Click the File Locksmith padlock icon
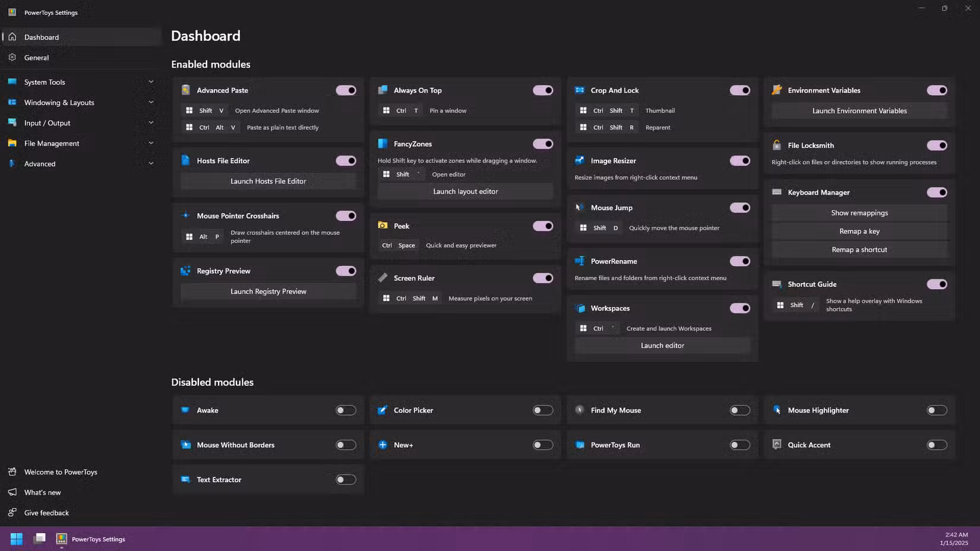Viewport: 980px width, 551px height. click(x=776, y=145)
